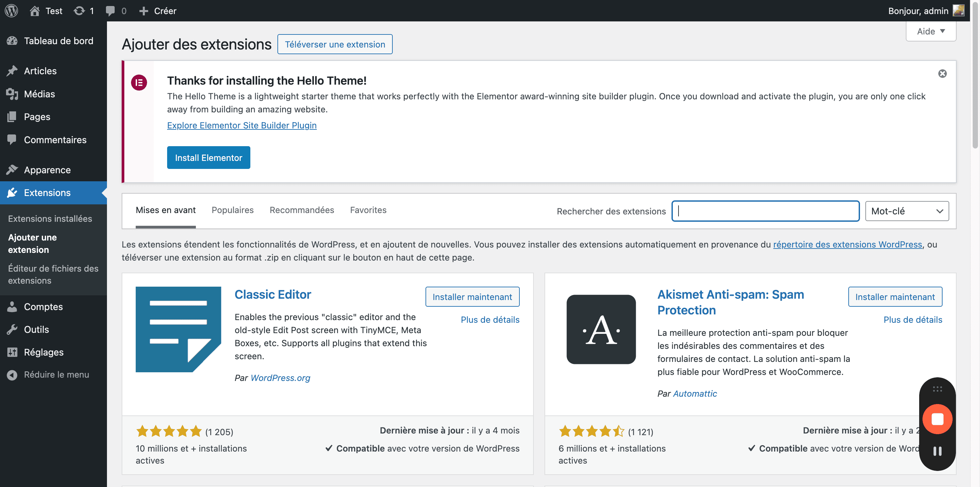The height and width of the screenshot is (487, 980).
Task: Click the Classic Editor plugin icon
Action: coord(178,329)
